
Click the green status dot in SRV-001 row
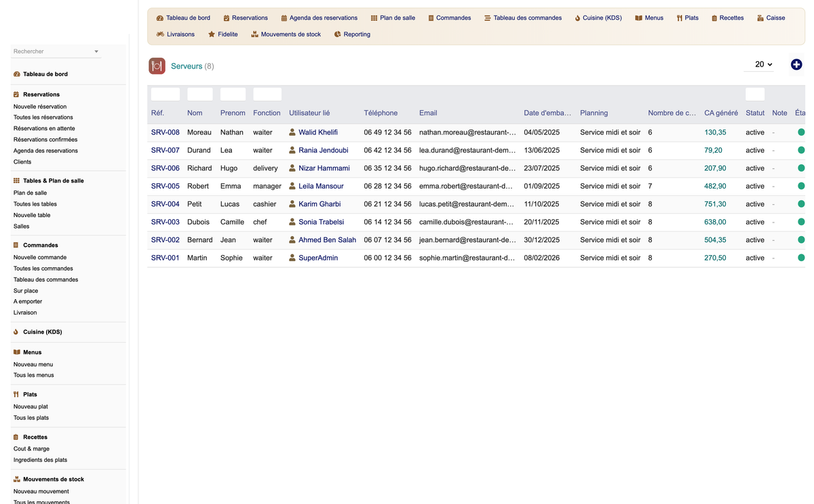pos(801,258)
